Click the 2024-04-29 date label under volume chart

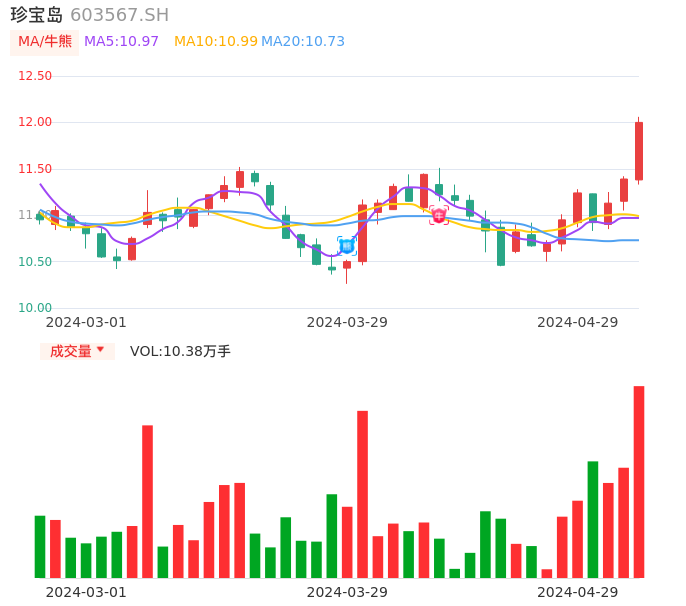[x=578, y=592]
